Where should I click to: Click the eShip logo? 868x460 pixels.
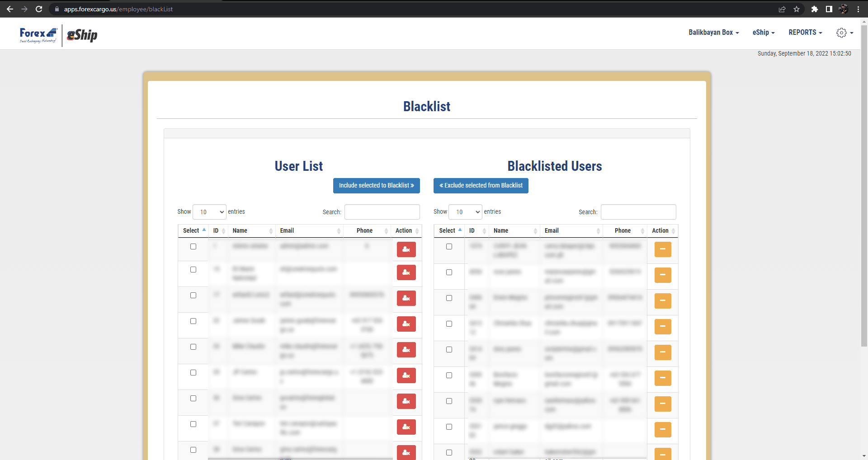[82, 35]
